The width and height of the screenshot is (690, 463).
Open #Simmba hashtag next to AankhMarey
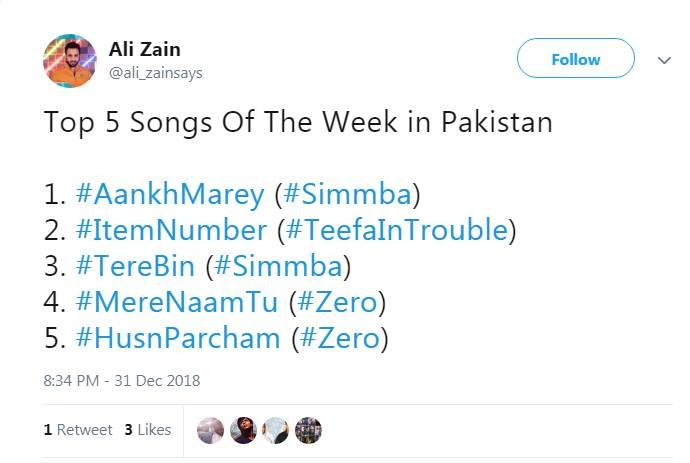[x=350, y=194]
